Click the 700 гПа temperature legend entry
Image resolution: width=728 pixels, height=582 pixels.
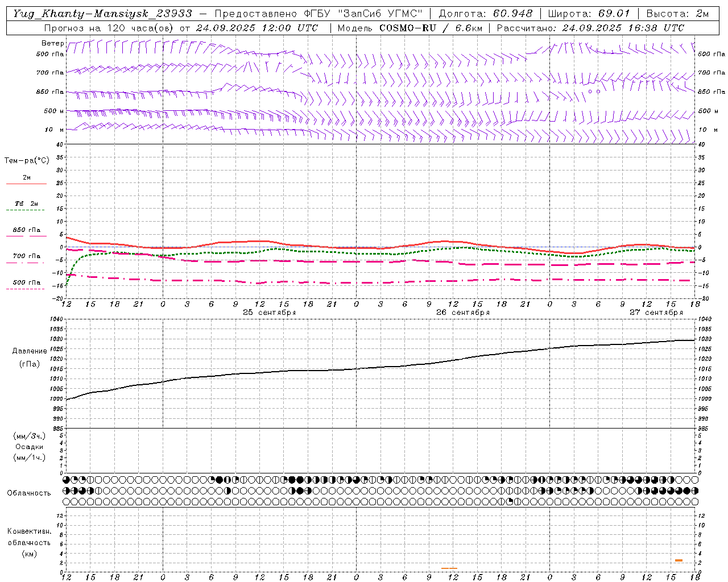26,258
